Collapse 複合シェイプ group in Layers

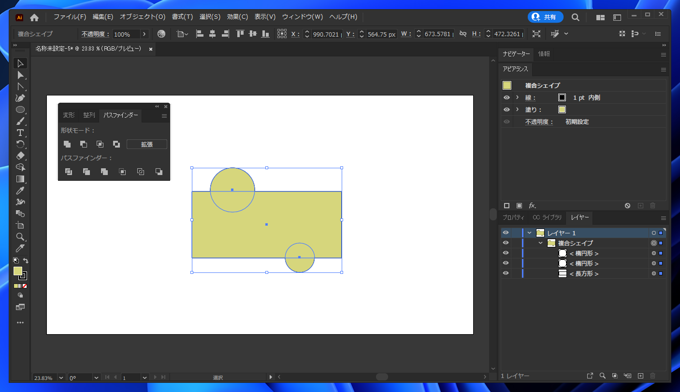pyautogui.click(x=540, y=243)
